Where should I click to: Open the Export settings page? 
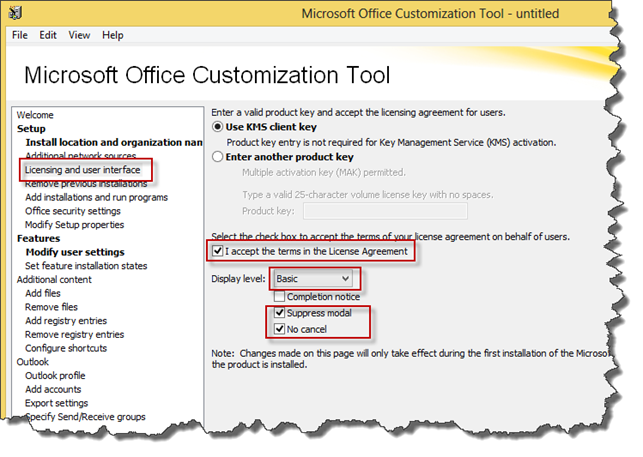[57, 403]
